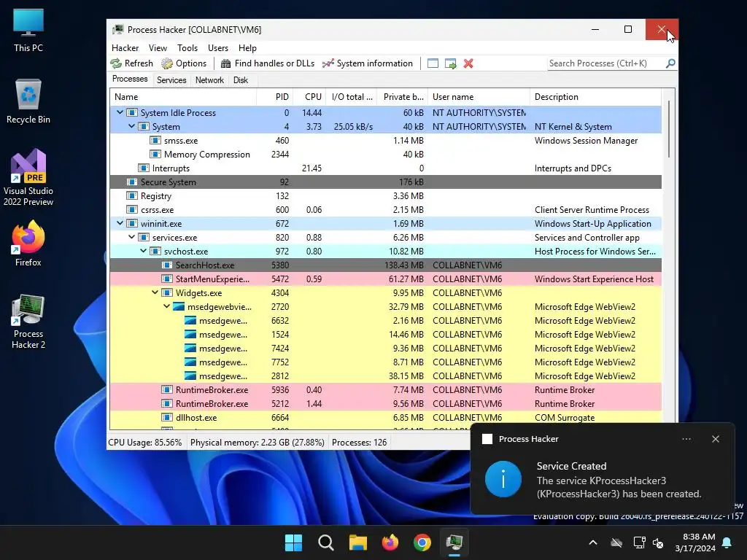Select the Secure System process row
Screen dimensions: 747x560
(x=386, y=182)
